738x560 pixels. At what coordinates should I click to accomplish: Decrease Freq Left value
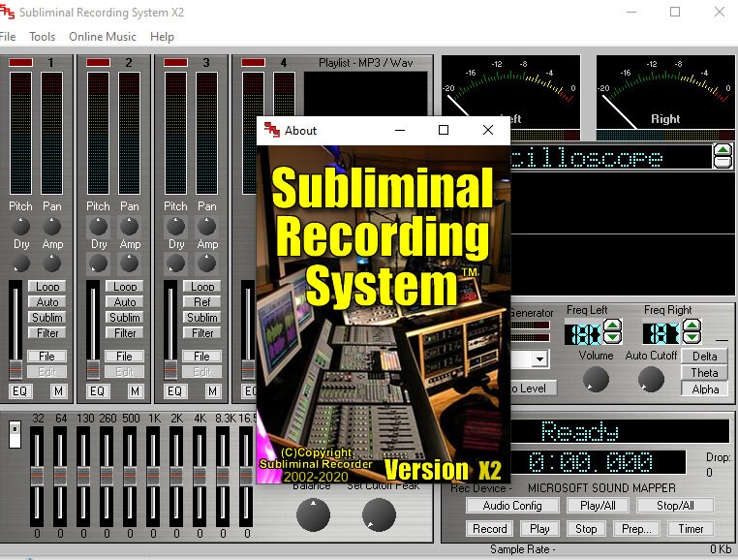(612, 337)
